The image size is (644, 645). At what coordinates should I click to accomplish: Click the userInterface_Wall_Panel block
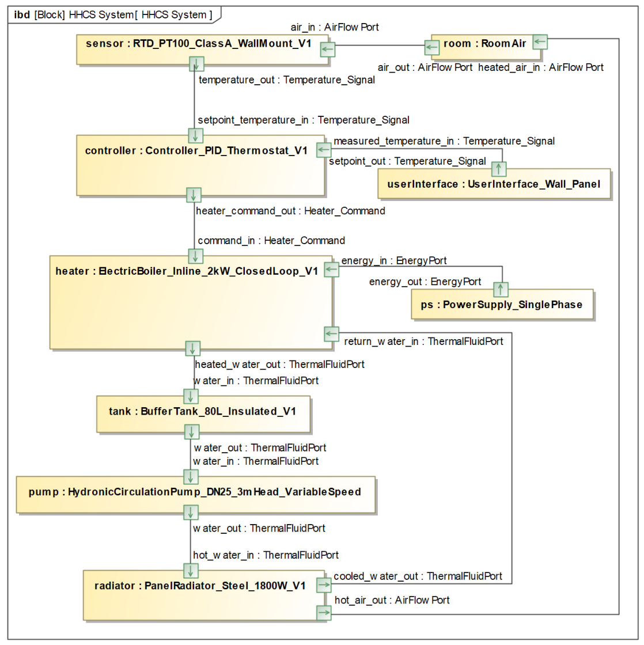click(494, 184)
